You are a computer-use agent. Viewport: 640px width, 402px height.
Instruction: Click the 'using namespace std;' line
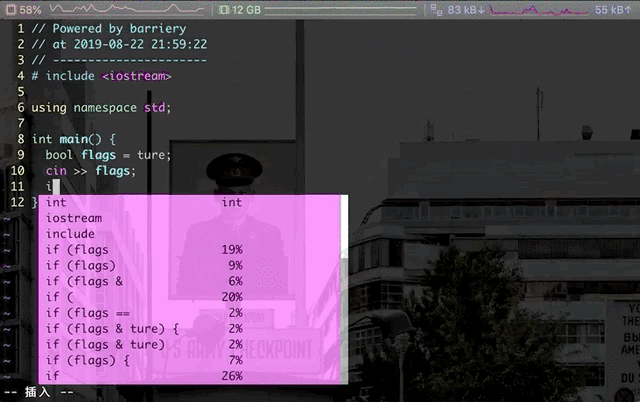click(x=101, y=108)
